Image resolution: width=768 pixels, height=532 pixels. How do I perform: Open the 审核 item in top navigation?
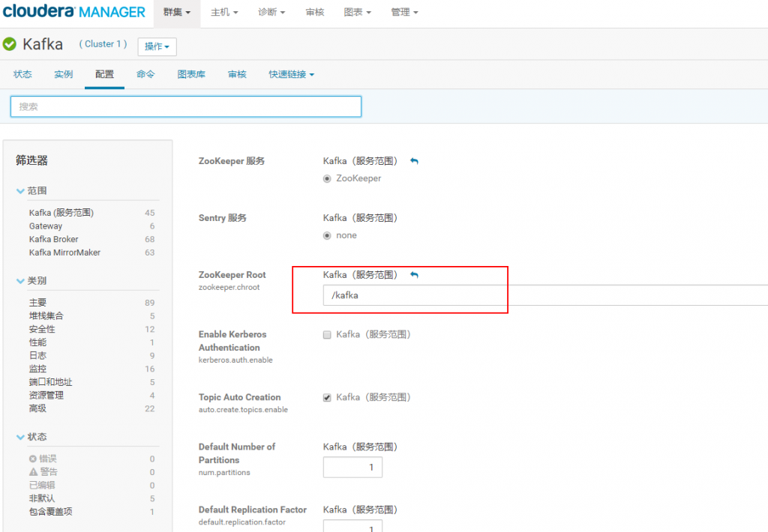pos(315,12)
